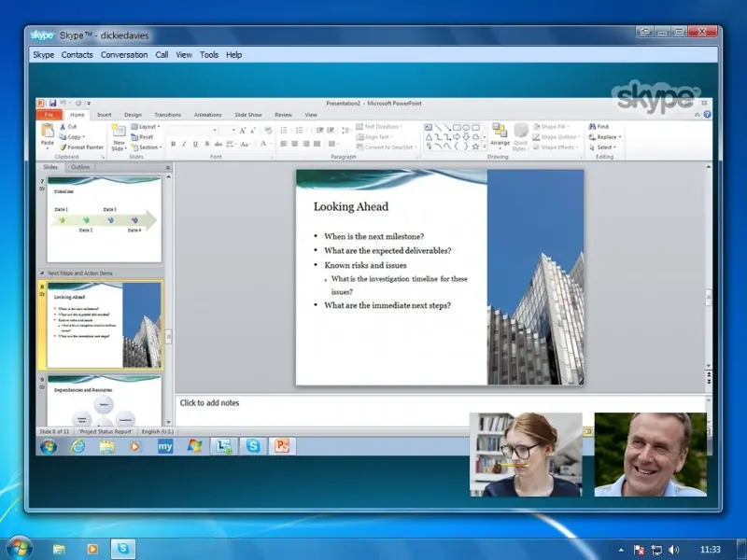The width and height of the screenshot is (747, 560).
Task: Launch Skype from the Windows taskbar
Action: pyautogui.click(x=122, y=550)
